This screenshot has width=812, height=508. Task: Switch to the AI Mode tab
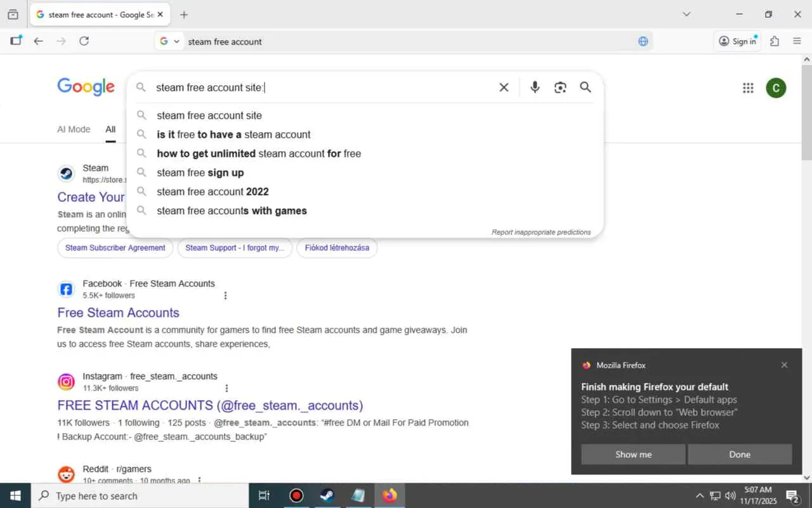pos(74,129)
